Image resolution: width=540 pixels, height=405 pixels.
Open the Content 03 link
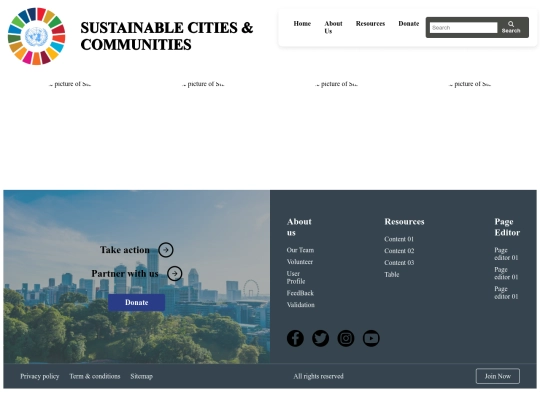[399, 262]
